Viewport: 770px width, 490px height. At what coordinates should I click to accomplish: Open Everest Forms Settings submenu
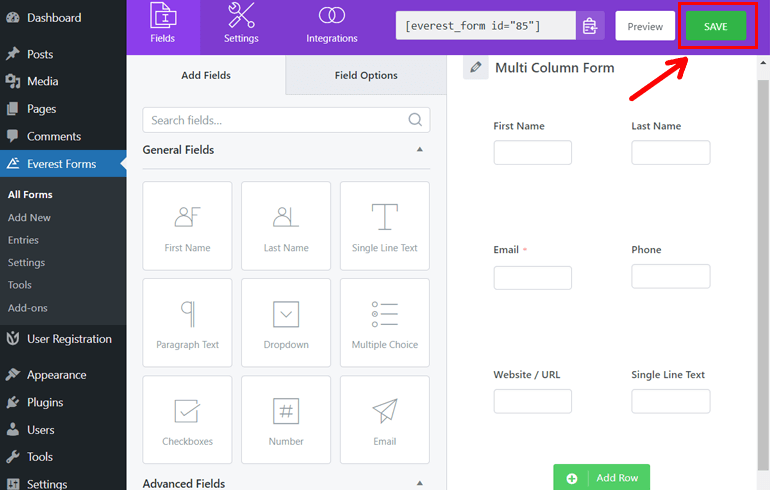pyautogui.click(x=26, y=263)
